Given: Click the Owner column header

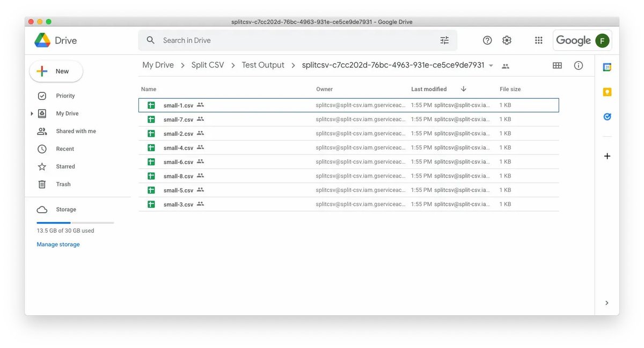Looking at the screenshot, I should click(x=324, y=89).
